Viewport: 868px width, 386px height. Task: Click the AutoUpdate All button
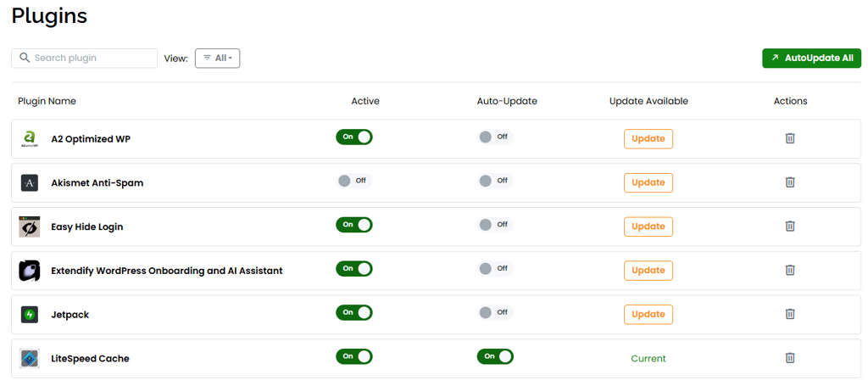coord(811,59)
